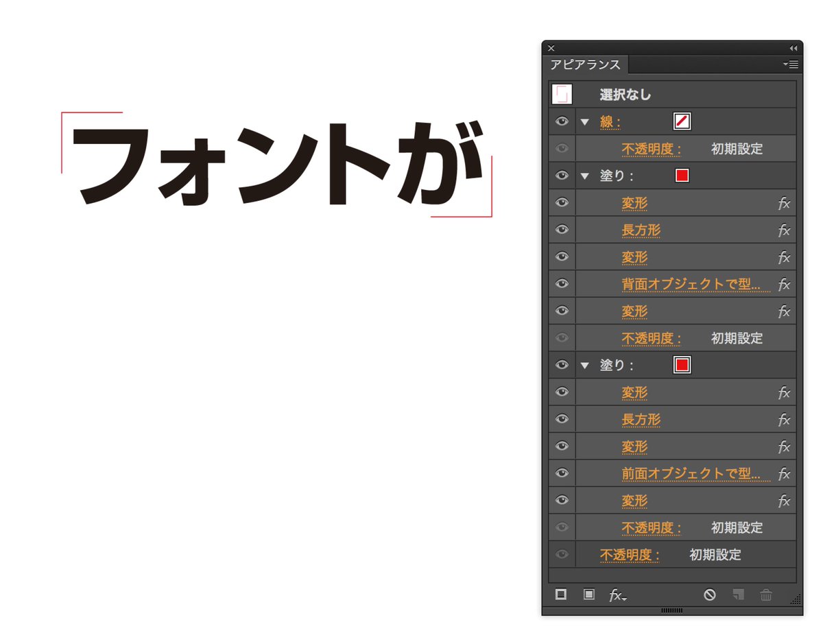This screenshot has height=644, width=823.
Task: Collapse the first 塗り disclosure triangle
Action: click(585, 176)
